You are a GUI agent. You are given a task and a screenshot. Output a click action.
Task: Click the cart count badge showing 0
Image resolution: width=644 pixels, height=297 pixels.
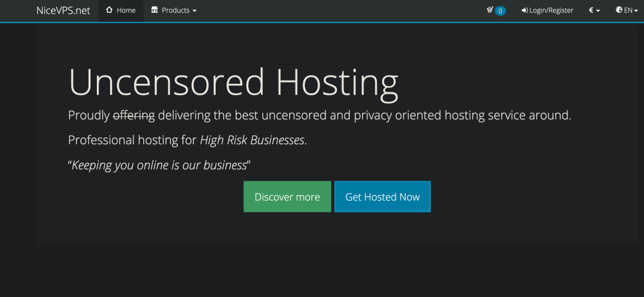point(500,11)
